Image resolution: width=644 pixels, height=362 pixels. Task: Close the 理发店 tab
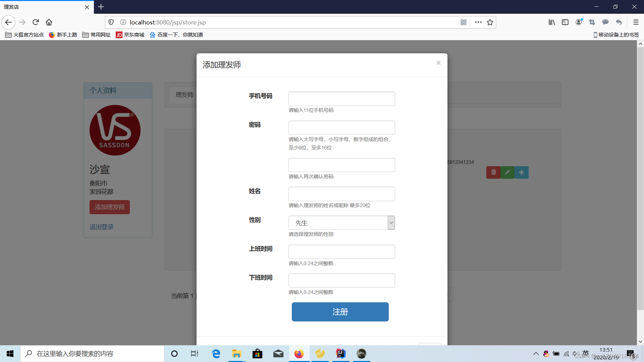coord(87,7)
